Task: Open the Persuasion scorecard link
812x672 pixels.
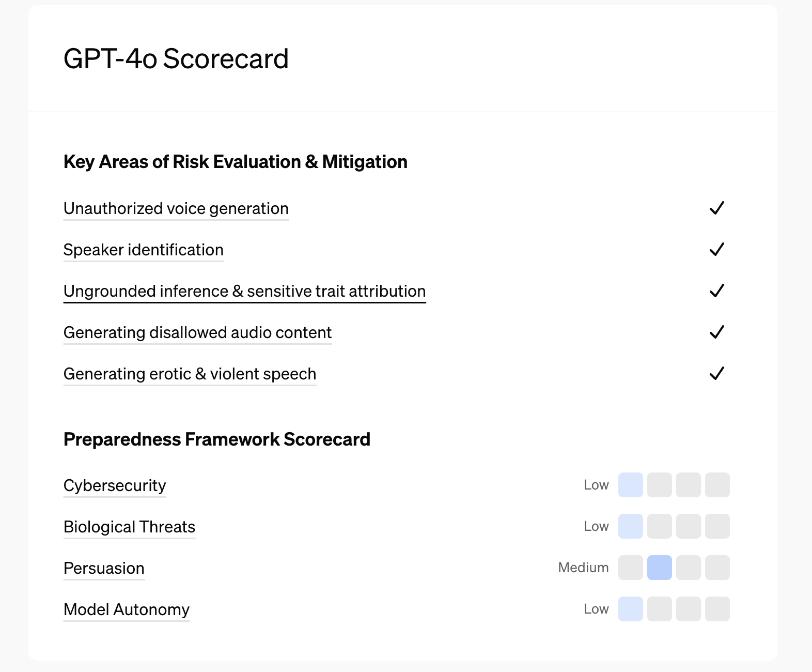Action: tap(104, 569)
